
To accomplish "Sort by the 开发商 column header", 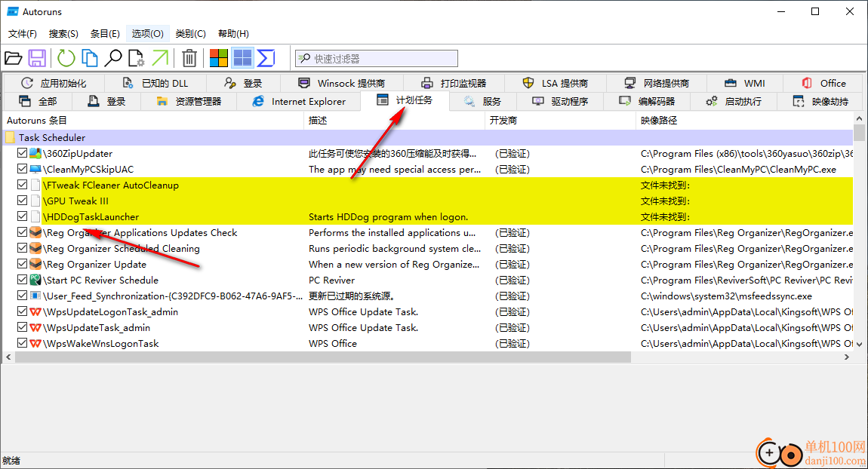I will pos(561,121).
